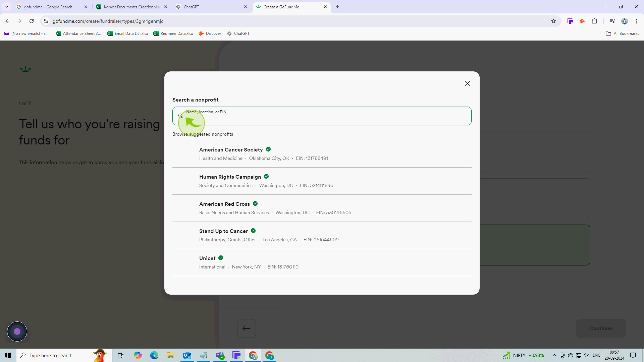Open Microsoft Edge from taskbar
The width and height of the screenshot is (644, 362).
coord(154,355)
